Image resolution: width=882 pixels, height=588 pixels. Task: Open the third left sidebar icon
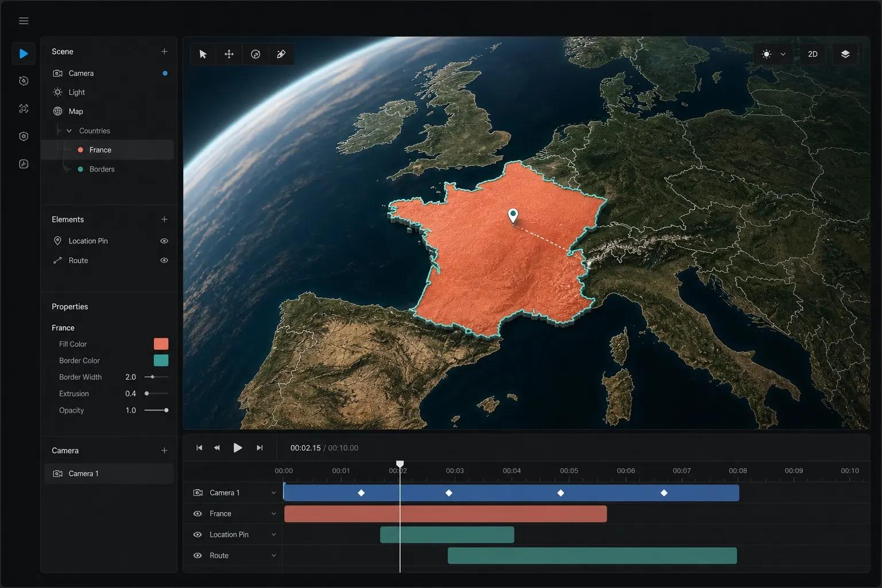click(x=24, y=109)
